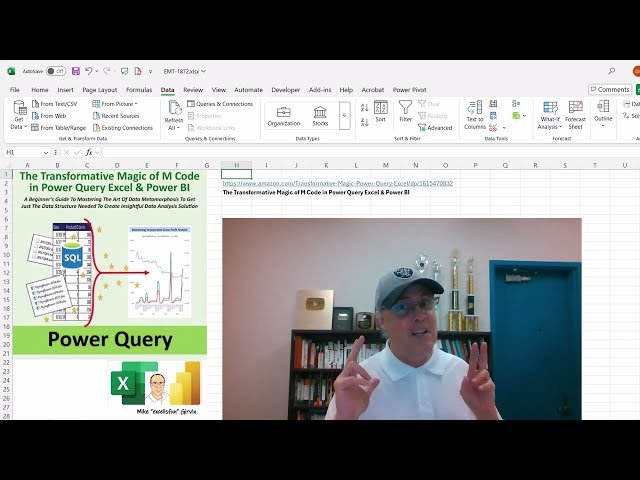Click Sort Z to A icon
640x480 pixels.
coord(365,122)
